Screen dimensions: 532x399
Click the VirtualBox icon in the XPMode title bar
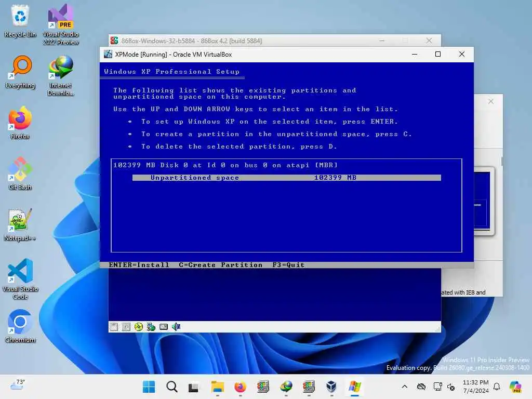[108, 54]
